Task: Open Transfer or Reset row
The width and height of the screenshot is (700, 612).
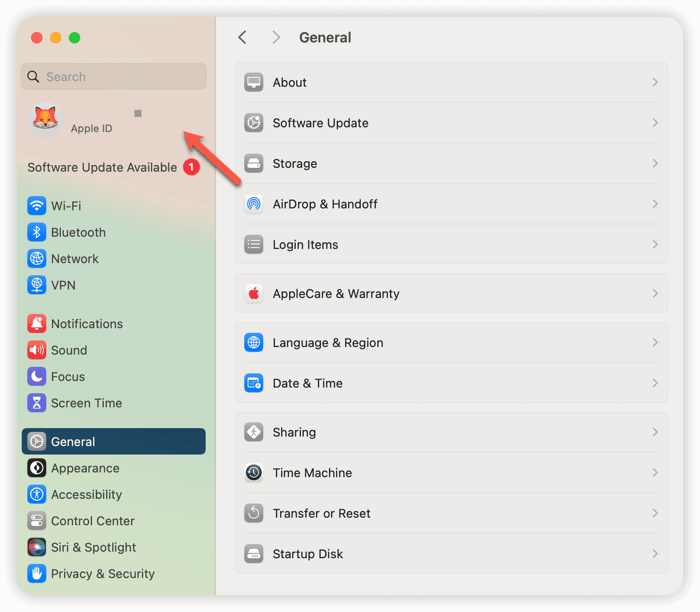Action: point(451,513)
